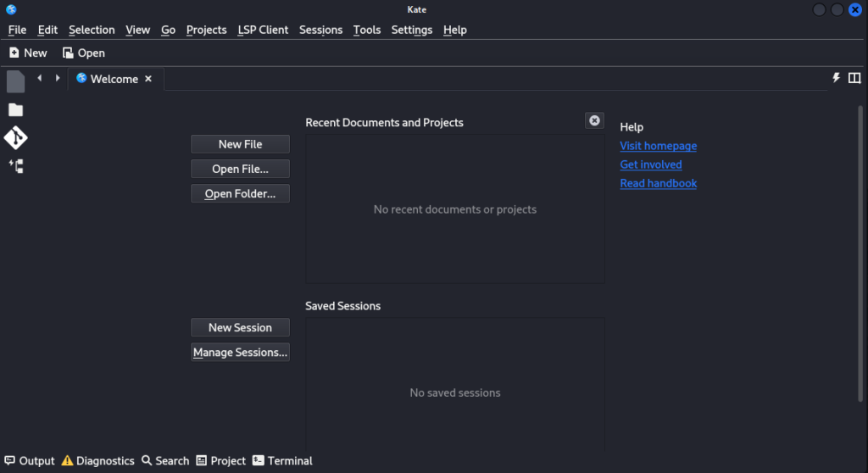The image size is (868, 473).
Task: Click the Welcome page vertical scrollbar
Action: [860, 253]
